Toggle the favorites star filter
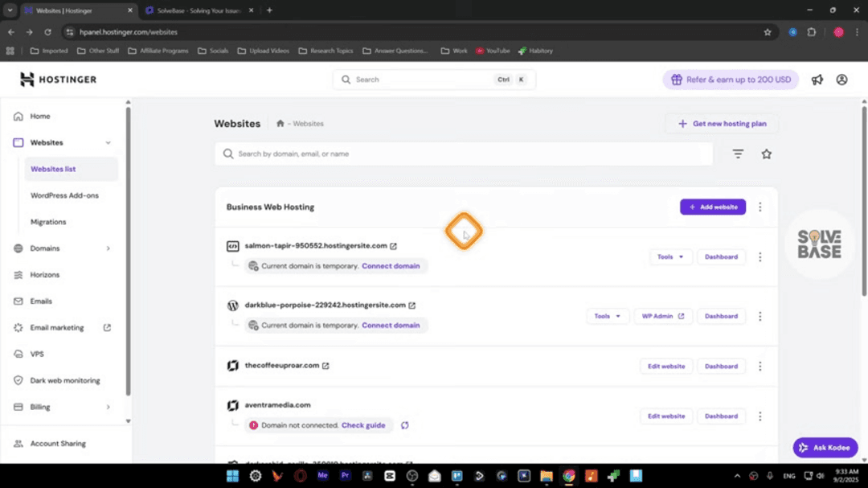This screenshot has width=868, height=488. pyautogui.click(x=766, y=154)
